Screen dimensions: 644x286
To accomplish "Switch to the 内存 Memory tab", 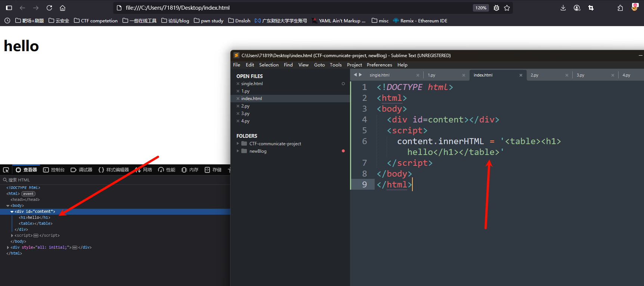I will pos(190,170).
